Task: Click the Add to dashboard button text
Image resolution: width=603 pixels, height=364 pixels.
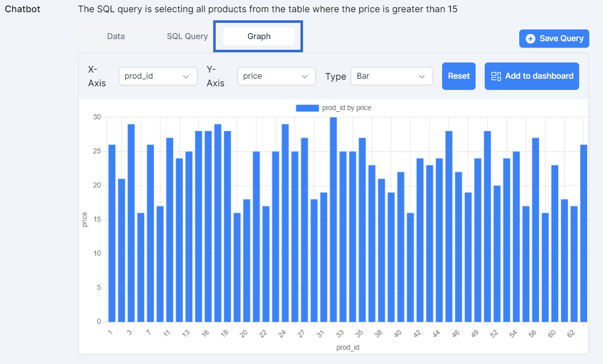Action: point(539,76)
